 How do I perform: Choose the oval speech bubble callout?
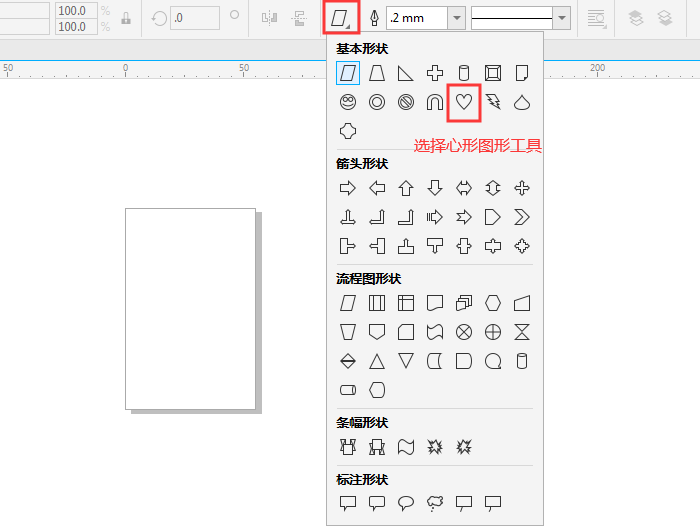406,503
